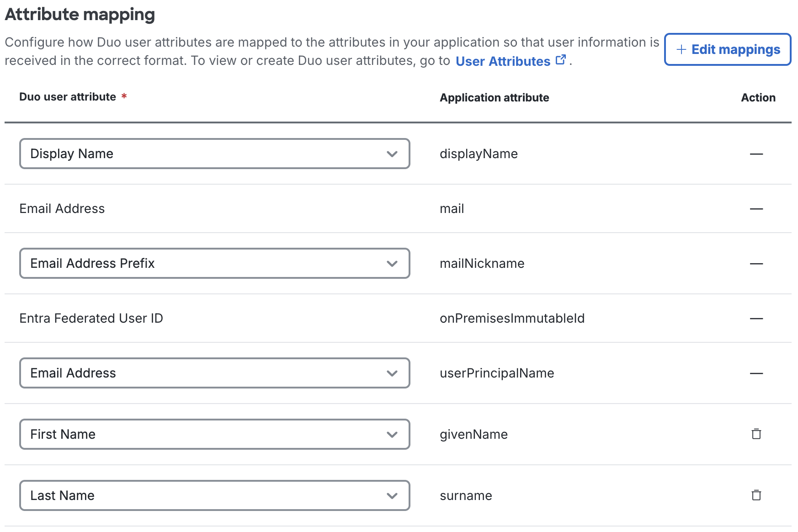Open the First Name dropdown
Image resolution: width=798 pixels, height=532 pixels.
[x=215, y=434]
